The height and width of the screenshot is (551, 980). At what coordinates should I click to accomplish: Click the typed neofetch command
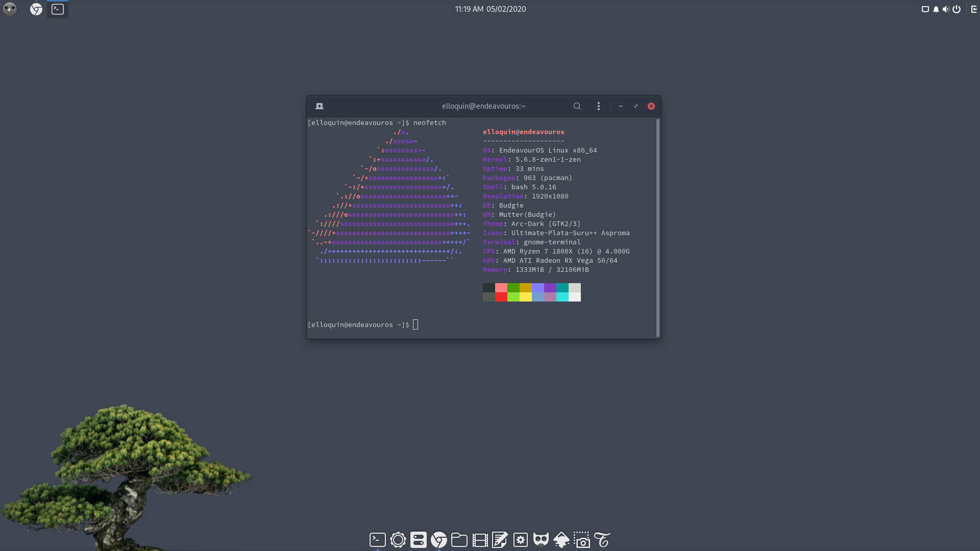pyautogui.click(x=430, y=122)
